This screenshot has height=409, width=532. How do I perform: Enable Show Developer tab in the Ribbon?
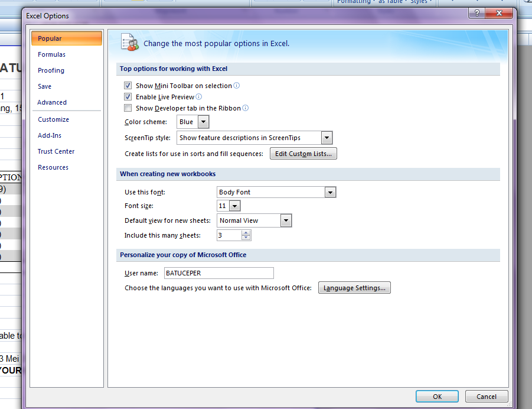click(x=128, y=108)
